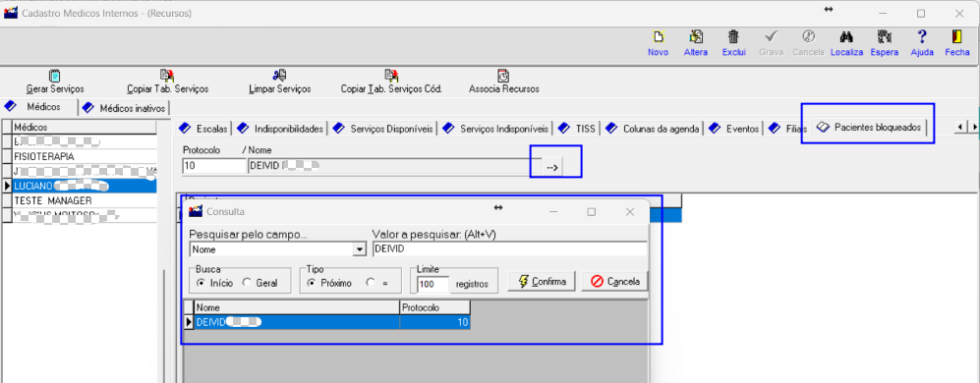Select the Geral search radio button
Screen dimensions: 980x383
pos(247,283)
